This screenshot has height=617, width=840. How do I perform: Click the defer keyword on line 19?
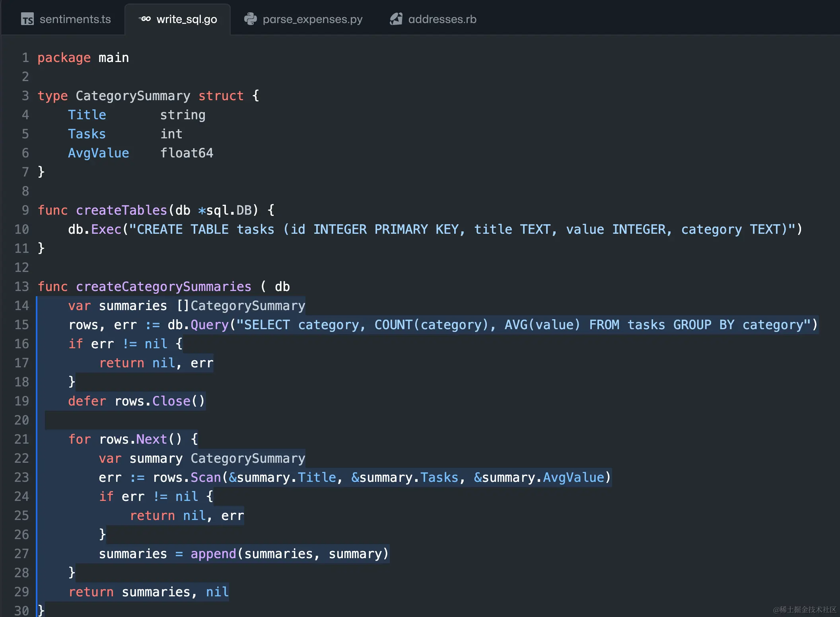tap(87, 401)
